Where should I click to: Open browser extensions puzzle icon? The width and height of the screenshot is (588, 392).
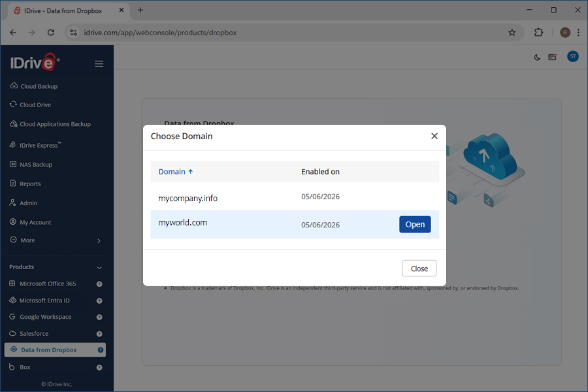pyautogui.click(x=538, y=33)
